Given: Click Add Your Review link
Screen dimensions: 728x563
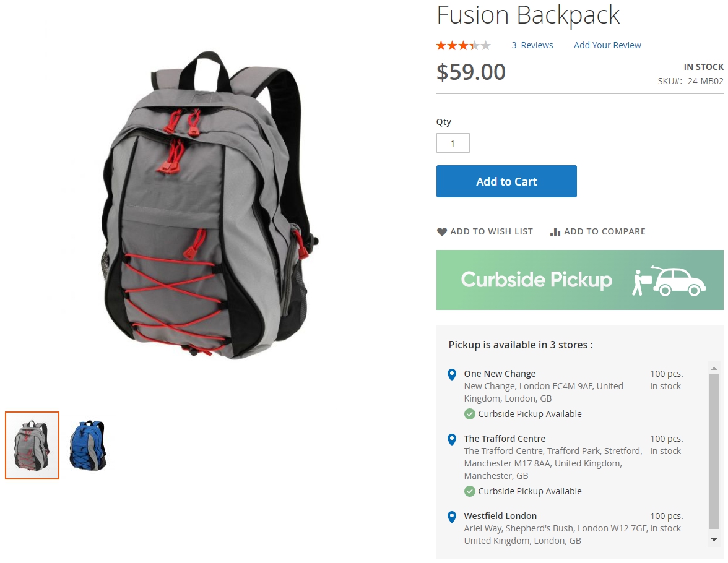Looking at the screenshot, I should tap(607, 45).
